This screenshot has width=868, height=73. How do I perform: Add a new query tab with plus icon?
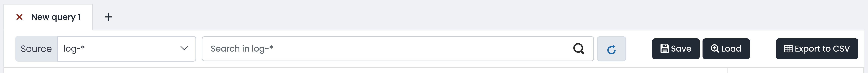tap(109, 17)
